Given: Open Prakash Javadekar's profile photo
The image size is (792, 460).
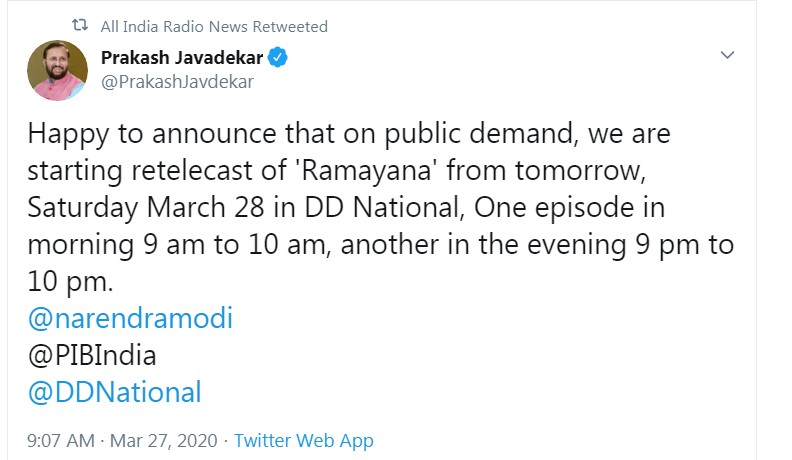Looking at the screenshot, I should (x=54, y=70).
